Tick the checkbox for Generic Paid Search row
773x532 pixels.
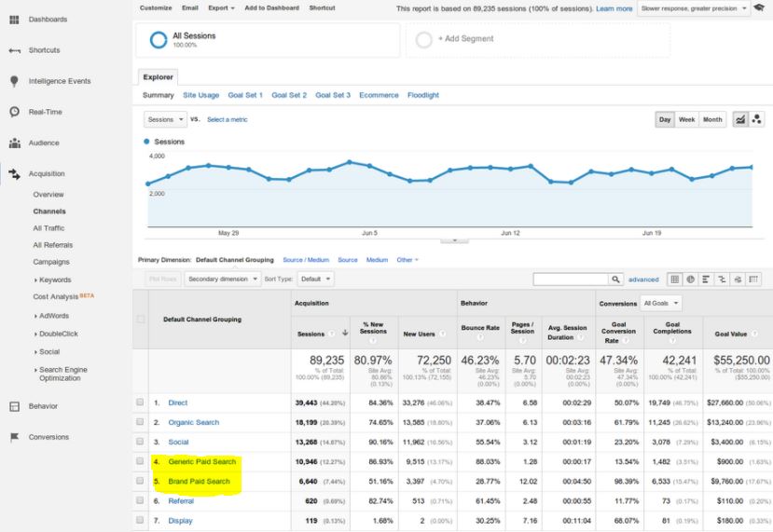coord(140,461)
